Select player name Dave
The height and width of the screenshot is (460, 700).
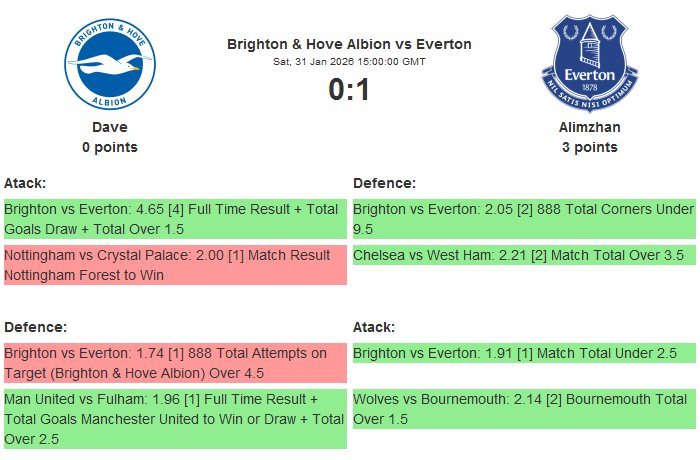110,127
